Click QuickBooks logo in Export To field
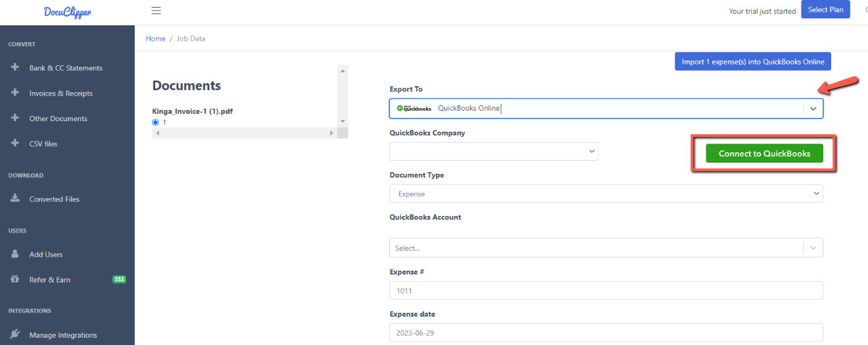The width and height of the screenshot is (868, 345). 414,109
